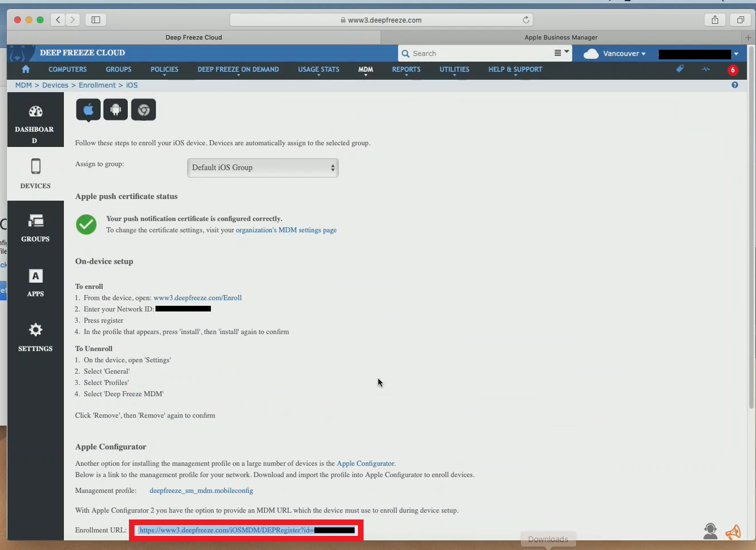Viewport: 756px width, 550px height.
Task: Open the Settings sidebar section
Action: (35, 337)
